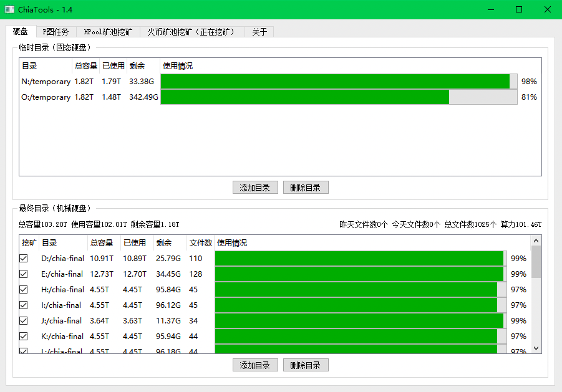Click 添加目录 button under final directories

pyautogui.click(x=255, y=365)
